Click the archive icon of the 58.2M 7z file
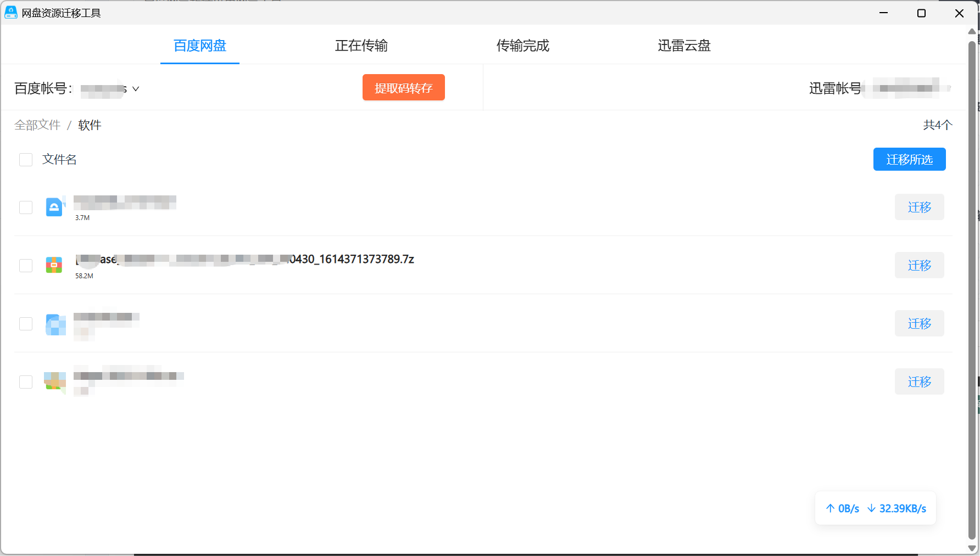 [x=54, y=265]
